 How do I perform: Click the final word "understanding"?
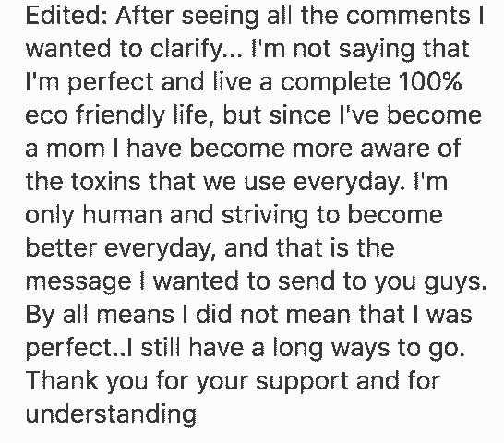(111, 415)
